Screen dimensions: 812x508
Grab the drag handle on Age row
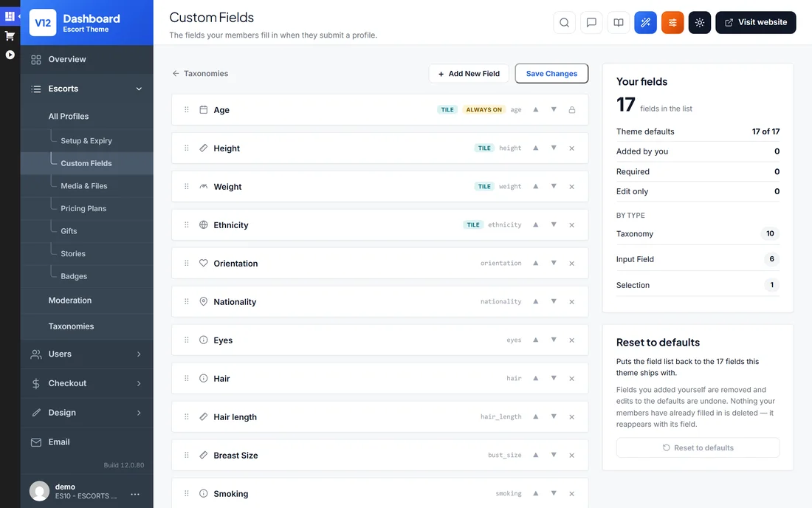pyautogui.click(x=187, y=110)
